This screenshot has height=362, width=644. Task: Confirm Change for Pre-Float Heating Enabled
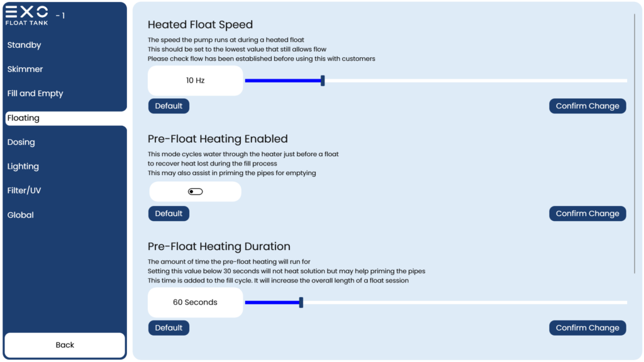tap(587, 213)
